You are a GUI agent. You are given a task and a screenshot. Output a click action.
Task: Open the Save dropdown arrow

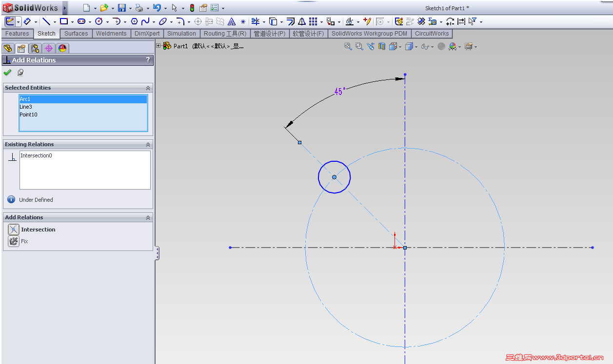[130, 8]
